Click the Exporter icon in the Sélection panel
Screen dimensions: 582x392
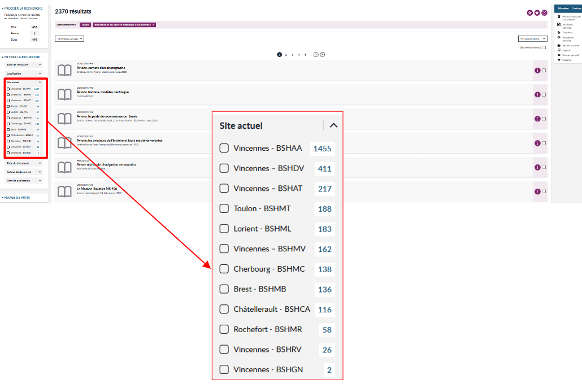tap(559, 50)
